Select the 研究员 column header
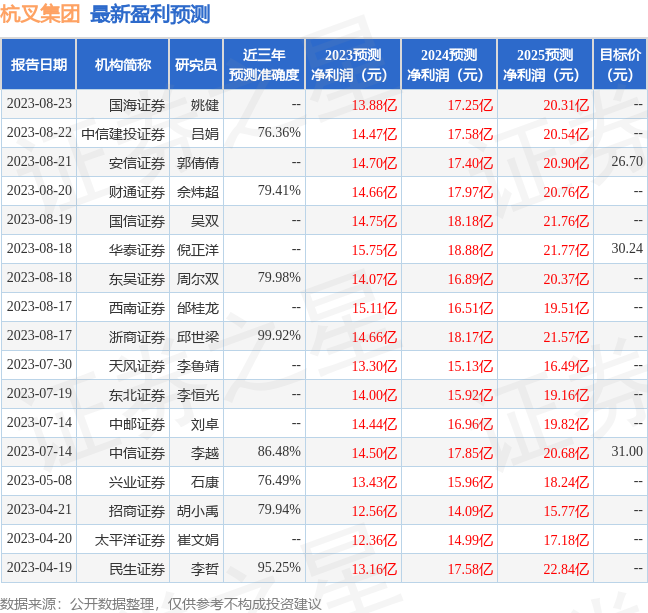This screenshot has height=613, width=648. tap(196, 64)
